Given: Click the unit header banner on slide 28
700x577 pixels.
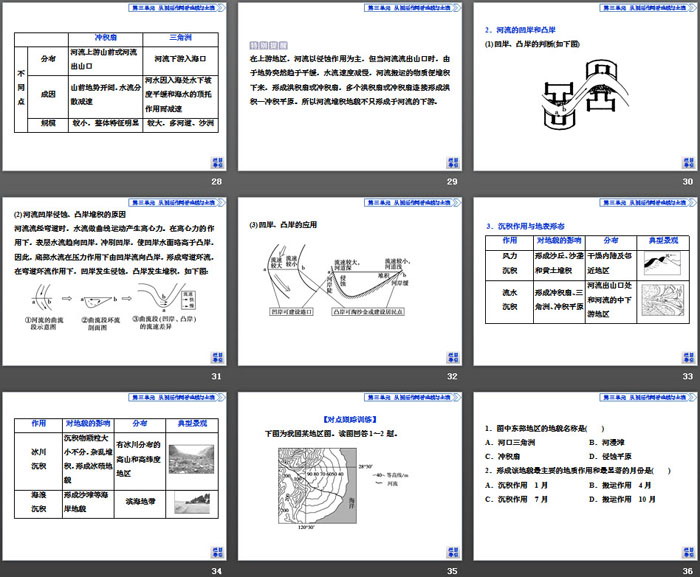Looking at the screenshot, I should pos(177,8).
